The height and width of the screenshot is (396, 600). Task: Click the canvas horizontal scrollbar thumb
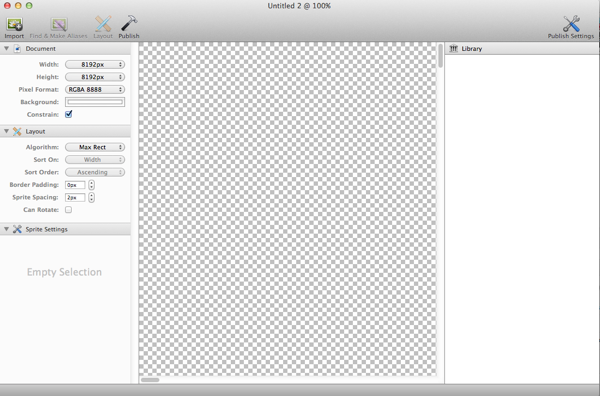tap(150, 380)
